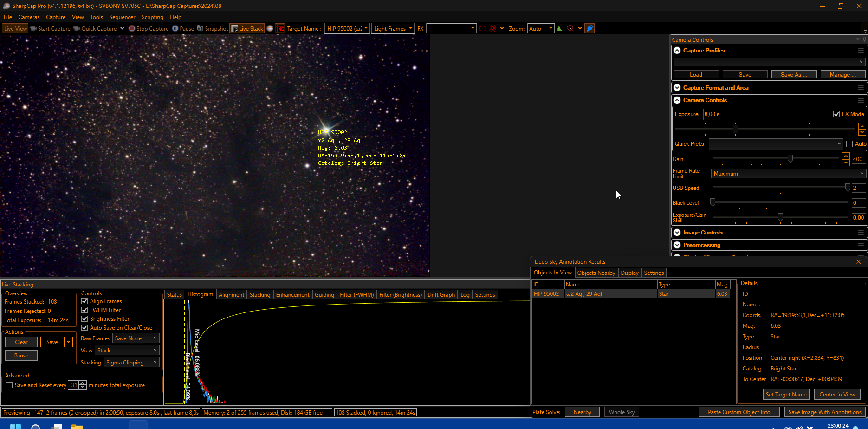Click the Clear button in Live Stacking
The width and height of the screenshot is (868, 429).
click(21, 342)
